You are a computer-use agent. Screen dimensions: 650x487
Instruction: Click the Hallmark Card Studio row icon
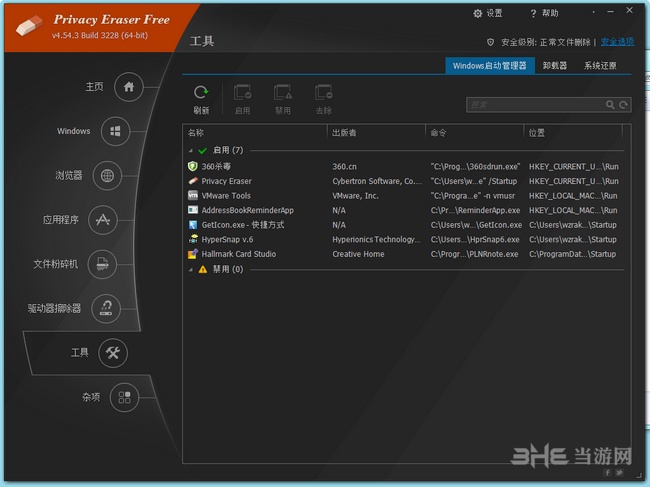pos(193,254)
